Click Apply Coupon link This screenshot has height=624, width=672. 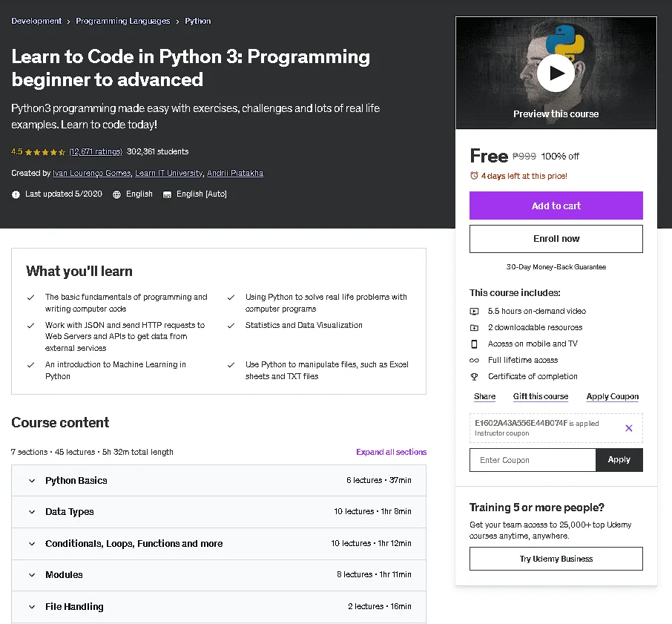click(x=613, y=396)
